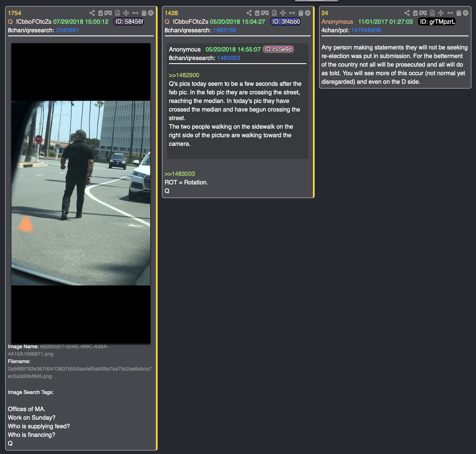
Task: Click ID badge 58456f
Action: [129, 22]
